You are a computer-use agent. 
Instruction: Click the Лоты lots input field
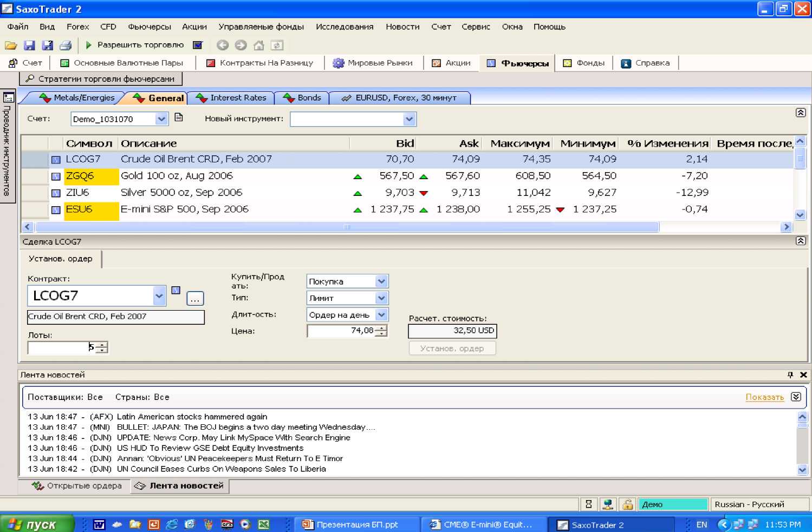tap(62, 347)
